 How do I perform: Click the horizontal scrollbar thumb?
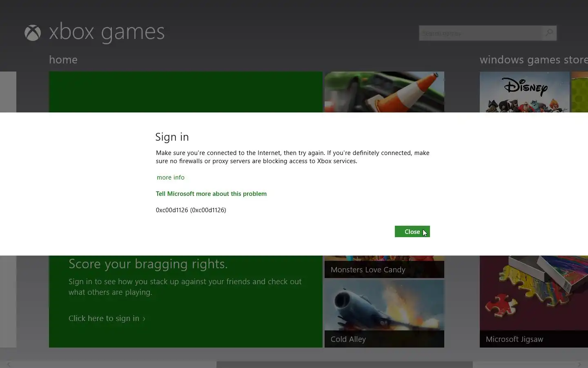pyautogui.click(x=344, y=364)
